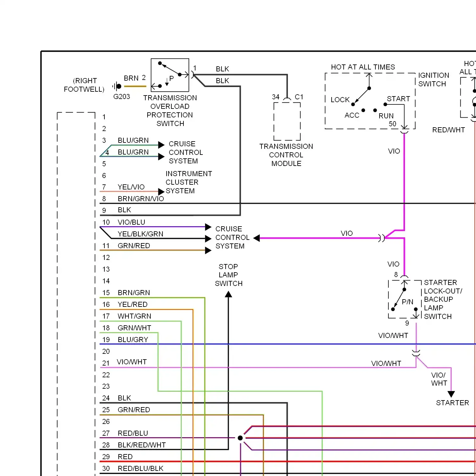Click pin 21 VIO/WHT wire label
This screenshot has width=476, height=476.
[132, 362]
